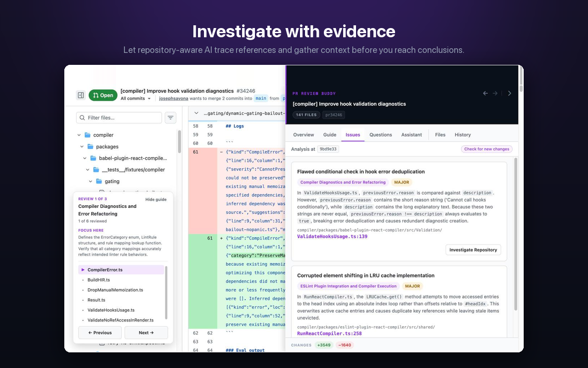Click the file tree scrollbar

point(179,142)
